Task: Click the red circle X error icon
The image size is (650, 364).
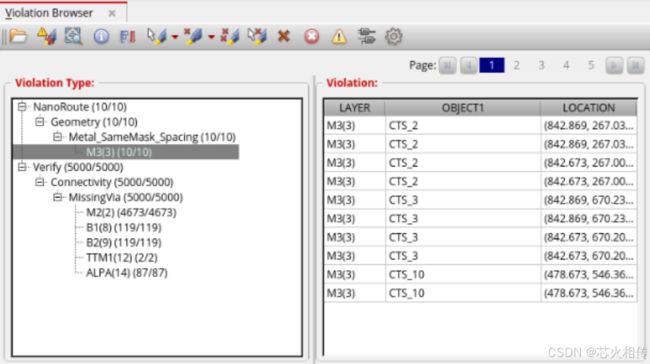Action: click(312, 36)
